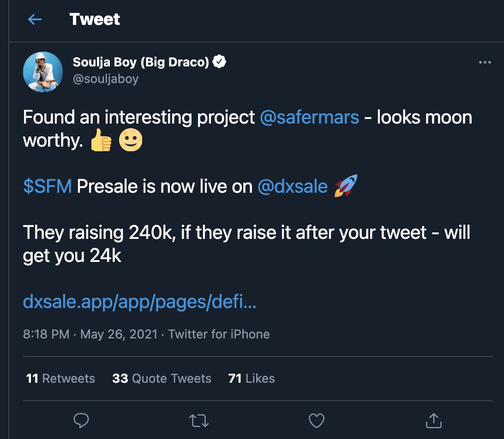Click the $SFM cashtag
Viewport: 504px width, 439px height.
point(48,186)
